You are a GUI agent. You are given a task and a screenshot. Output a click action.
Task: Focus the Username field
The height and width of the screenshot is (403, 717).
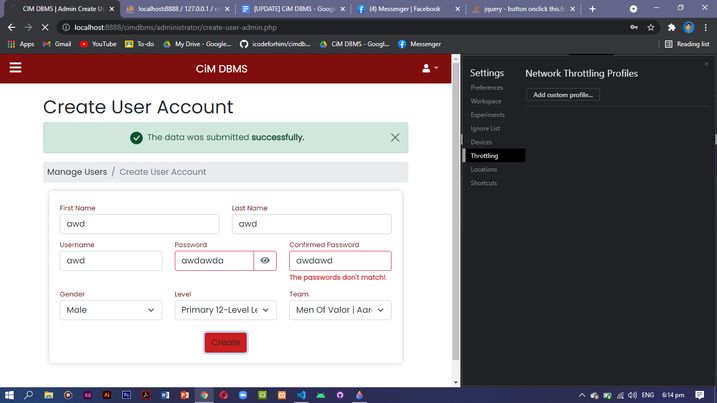pos(111,260)
